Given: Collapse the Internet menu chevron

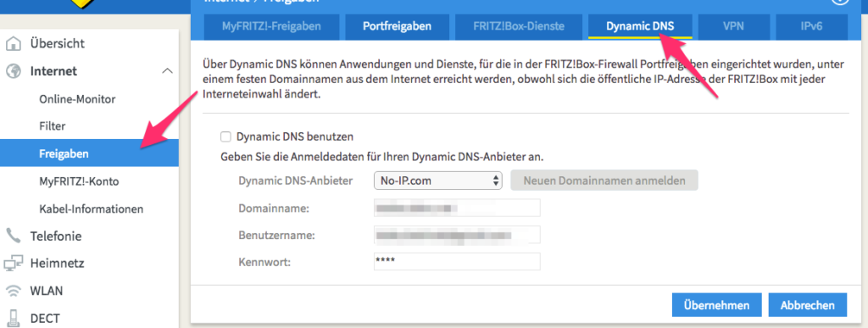Looking at the screenshot, I should 167,71.
